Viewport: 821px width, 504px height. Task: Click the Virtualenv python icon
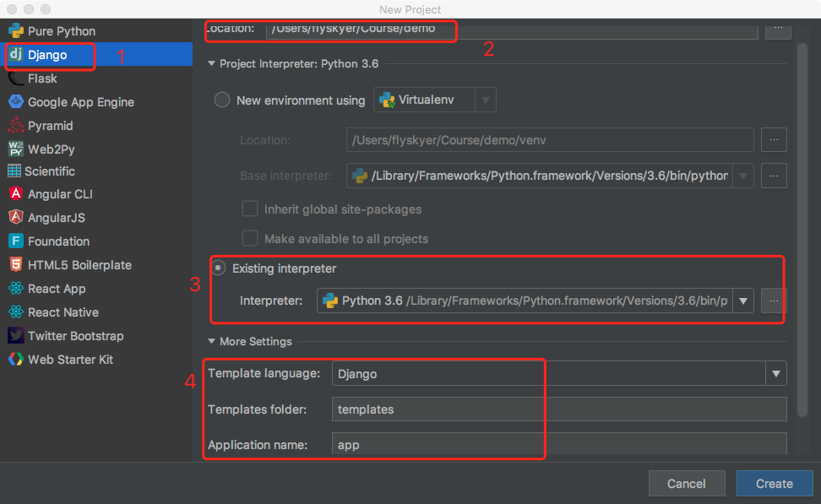click(387, 100)
